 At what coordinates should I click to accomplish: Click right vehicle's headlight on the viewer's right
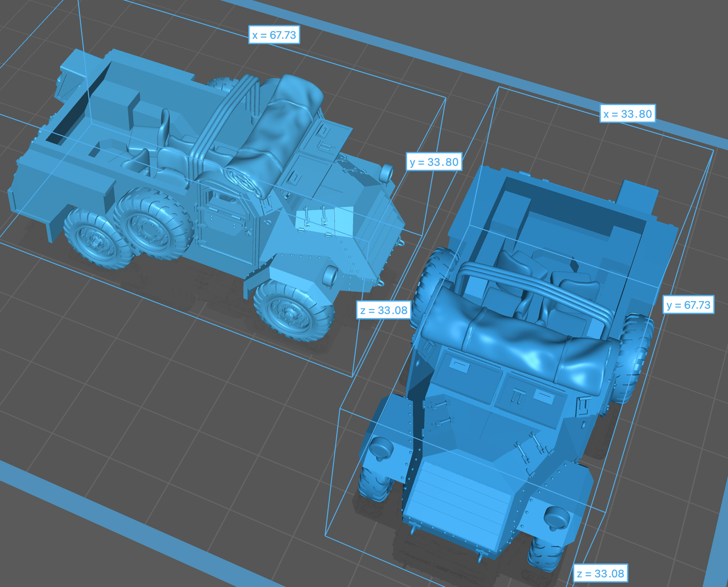557,518
